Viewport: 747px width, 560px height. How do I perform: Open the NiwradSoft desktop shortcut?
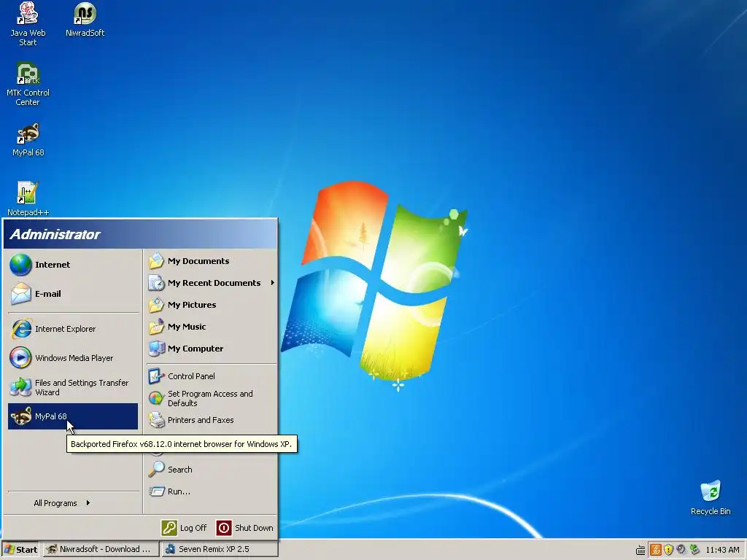coord(85,20)
